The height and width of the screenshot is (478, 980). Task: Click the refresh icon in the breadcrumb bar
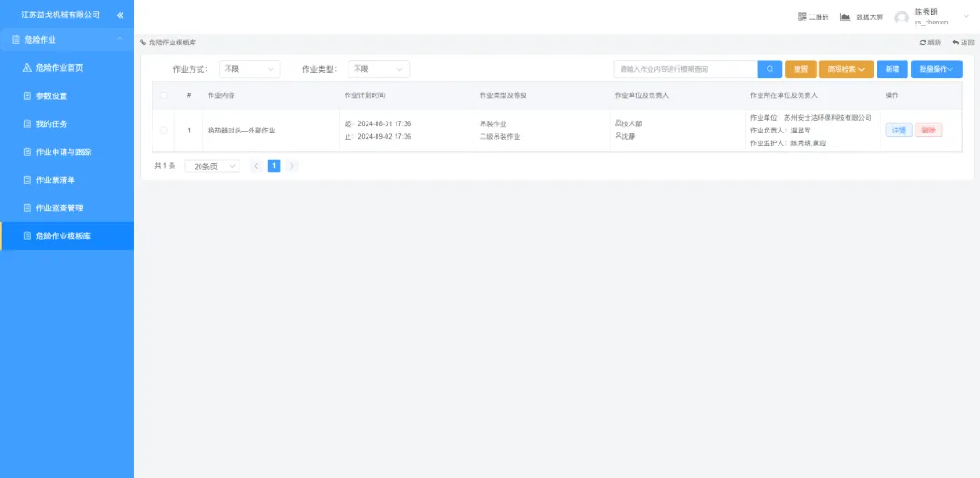923,43
